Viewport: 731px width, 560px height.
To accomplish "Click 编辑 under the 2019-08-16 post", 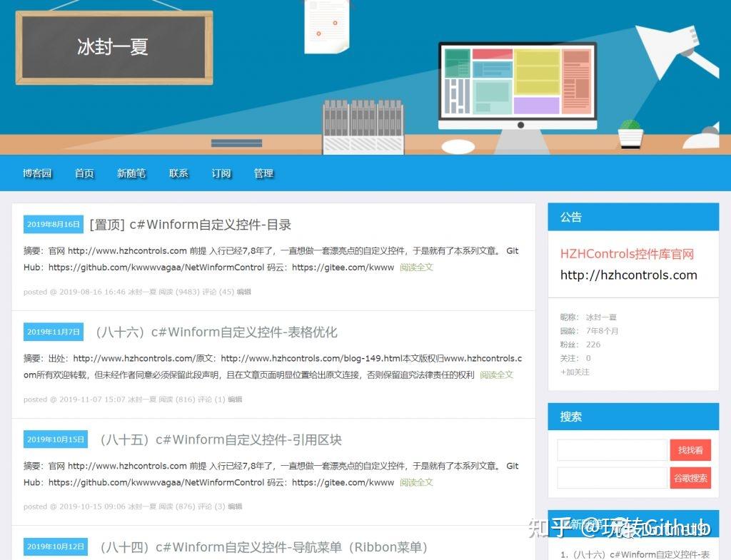I will coord(244,292).
